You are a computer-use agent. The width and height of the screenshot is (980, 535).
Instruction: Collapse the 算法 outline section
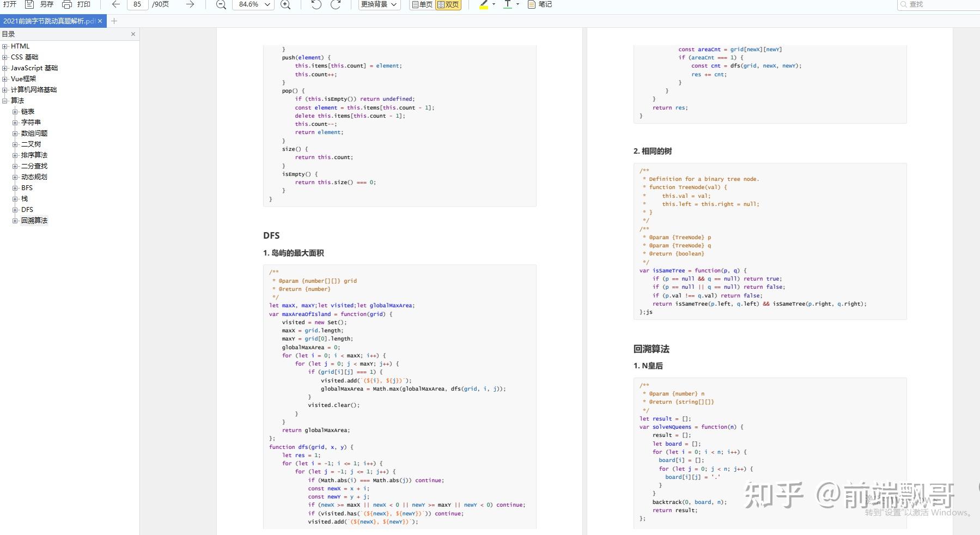pos(5,101)
